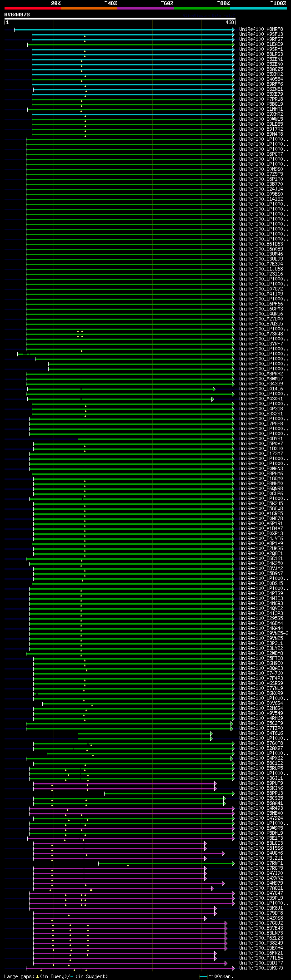Select UniRef100_B8ACZ5 label

(x=261, y=69)
